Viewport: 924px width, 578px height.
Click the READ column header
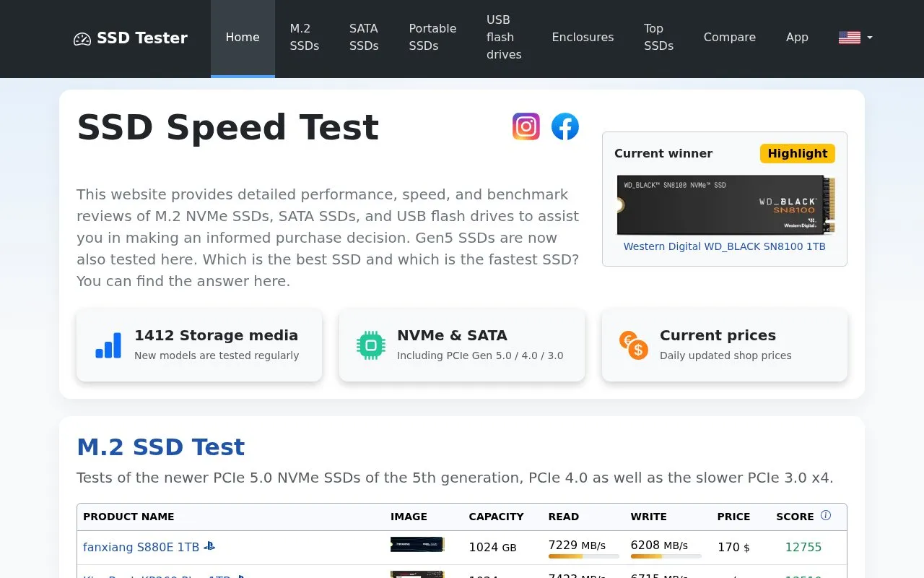[564, 517]
